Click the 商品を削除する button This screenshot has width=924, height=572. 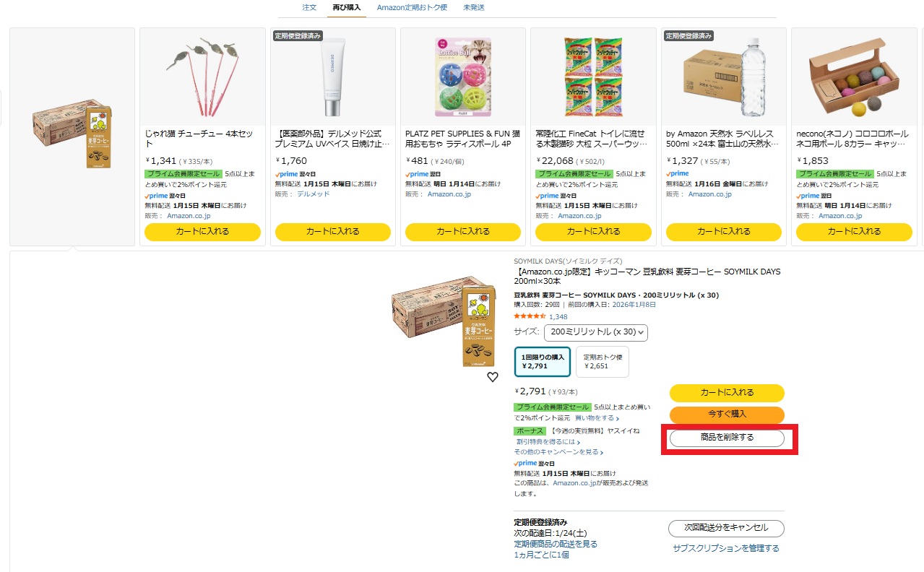click(727, 438)
